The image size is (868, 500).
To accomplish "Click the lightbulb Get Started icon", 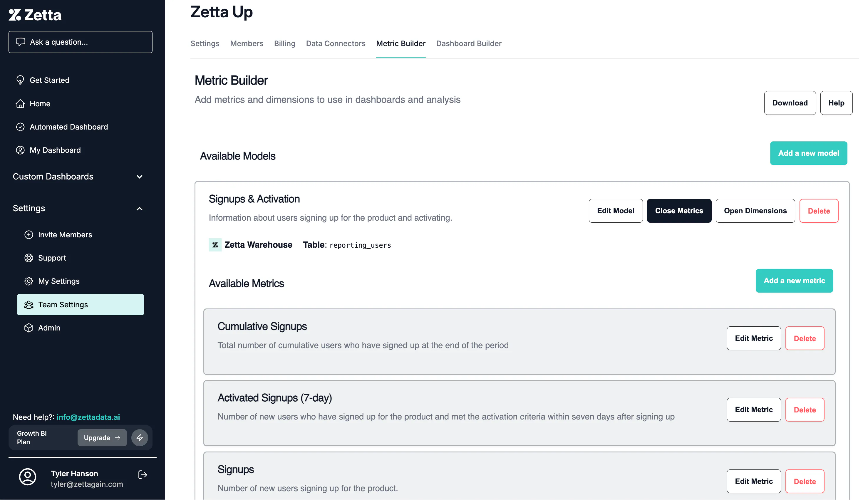I will (x=20, y=80).
